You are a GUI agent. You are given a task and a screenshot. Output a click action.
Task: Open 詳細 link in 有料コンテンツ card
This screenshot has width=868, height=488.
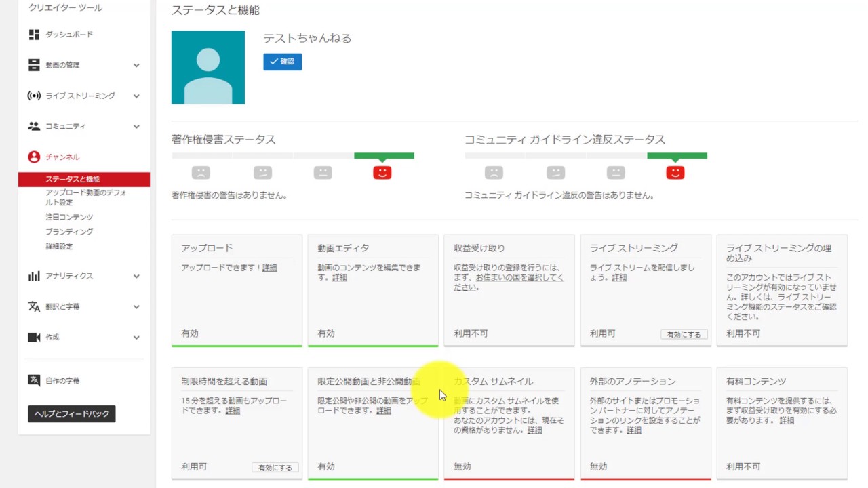point(787,420)
